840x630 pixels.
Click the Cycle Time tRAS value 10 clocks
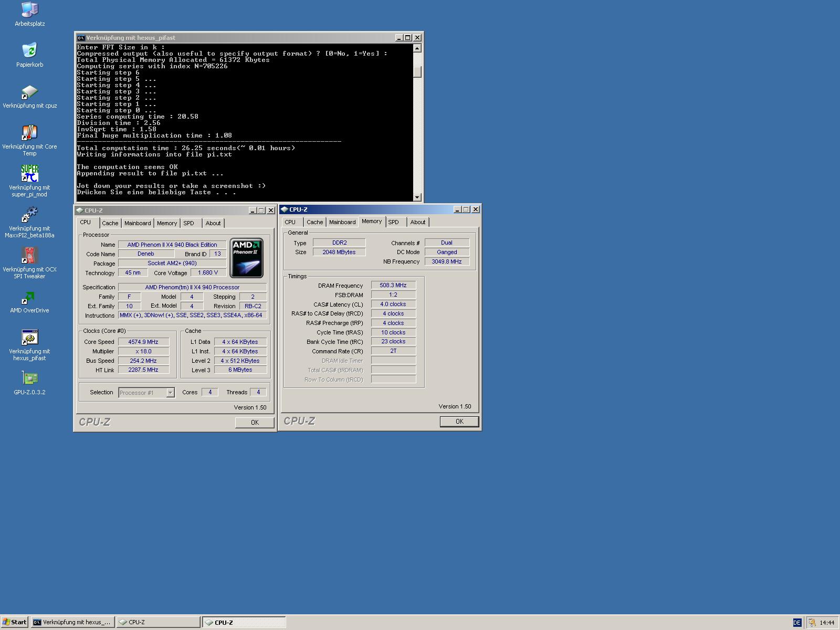click(393, 332)
